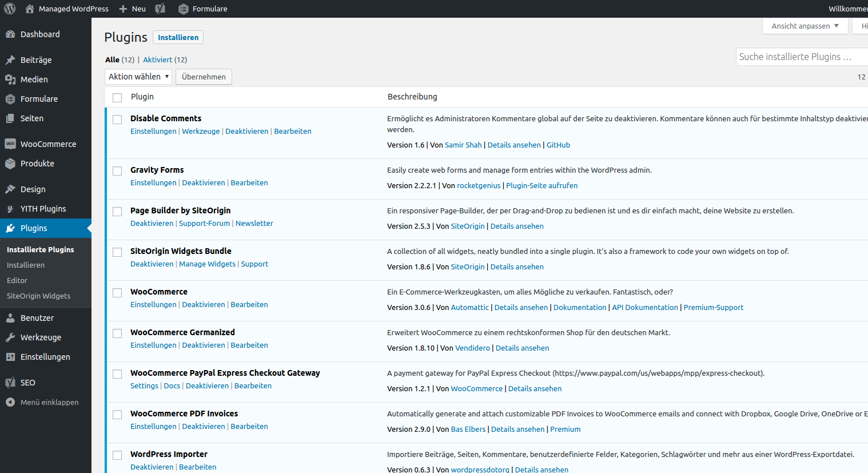Open the Docs link under PayPal Express Checkout
Viewport: 868px width, 473px height.
(x=172, y=386)
